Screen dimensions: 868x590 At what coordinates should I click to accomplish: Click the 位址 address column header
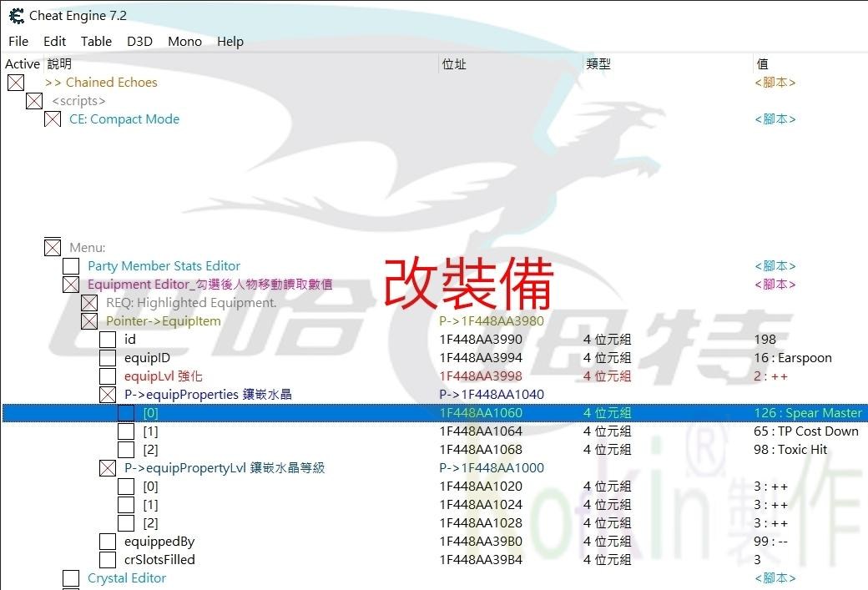point(454,63)
